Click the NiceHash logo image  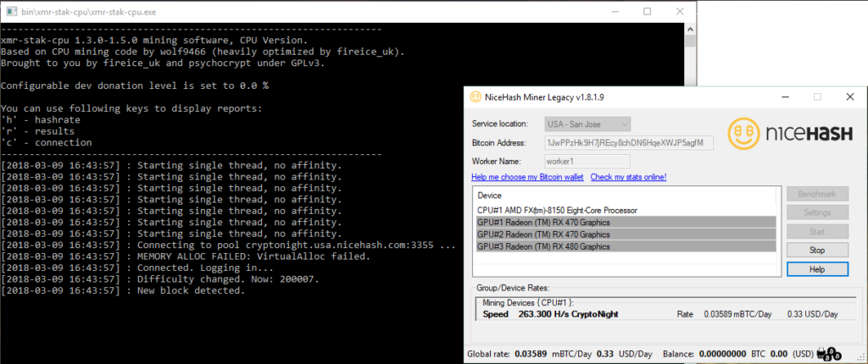[790, 133]
